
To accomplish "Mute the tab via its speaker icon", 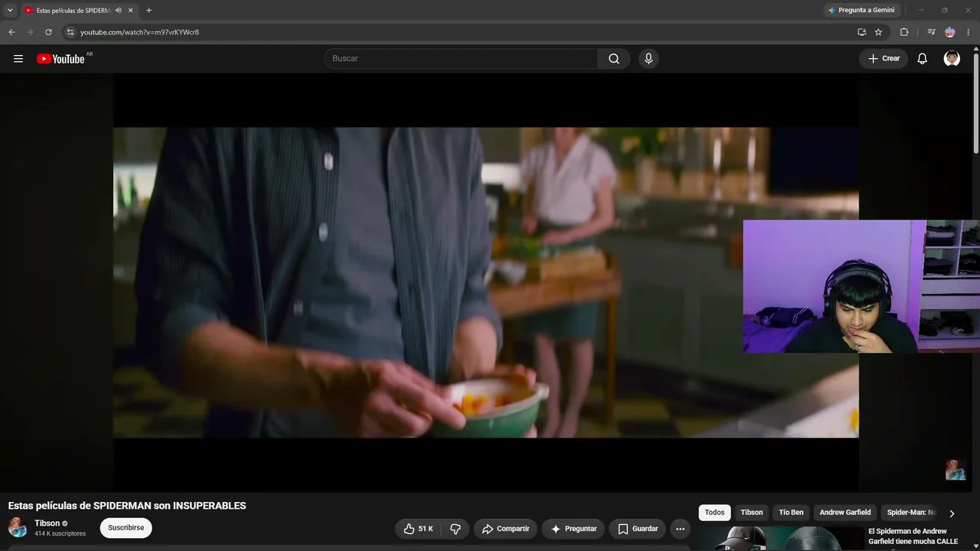I will (x=118, y=10).
